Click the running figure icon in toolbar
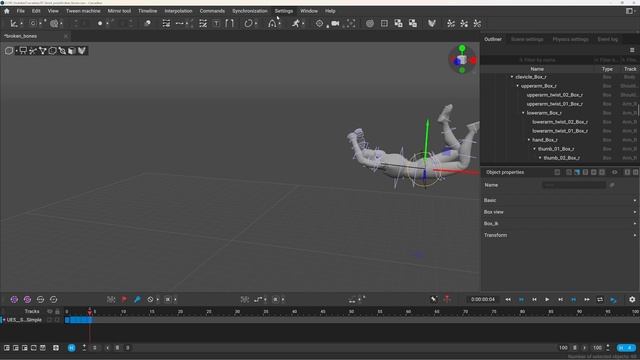 pyautogui.click(x=296, y=24)
